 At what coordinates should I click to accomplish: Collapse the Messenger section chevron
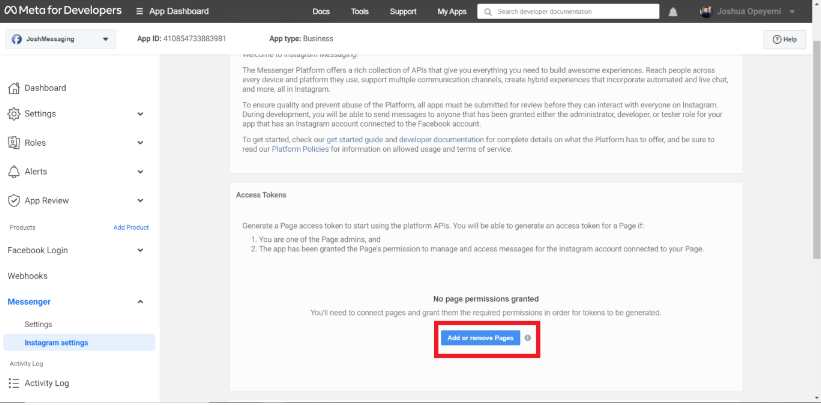(x=140, y=302)
